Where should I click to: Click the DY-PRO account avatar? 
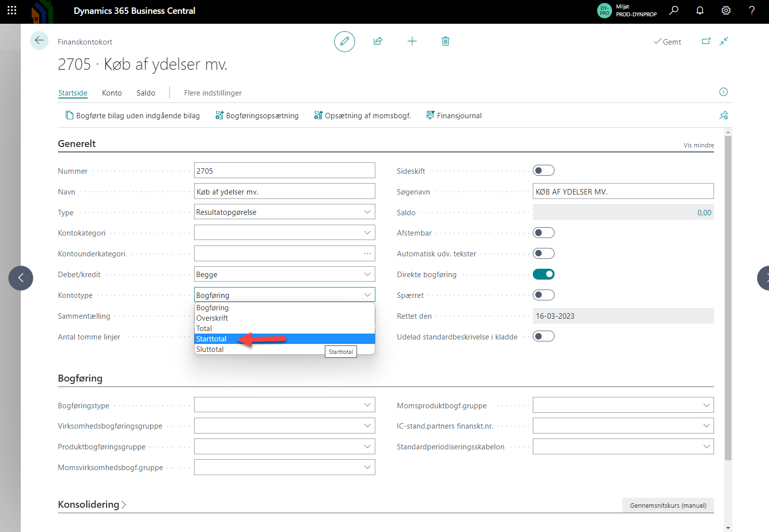click(605, 10)
